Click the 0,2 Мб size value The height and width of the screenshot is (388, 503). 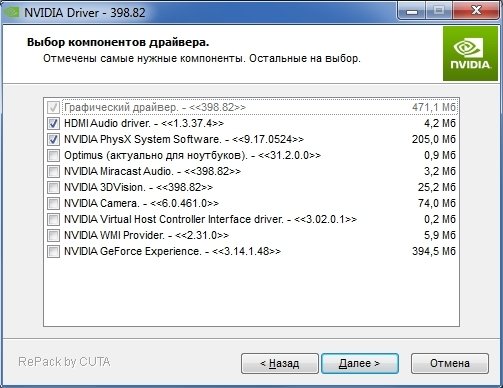tap(440, 219)
